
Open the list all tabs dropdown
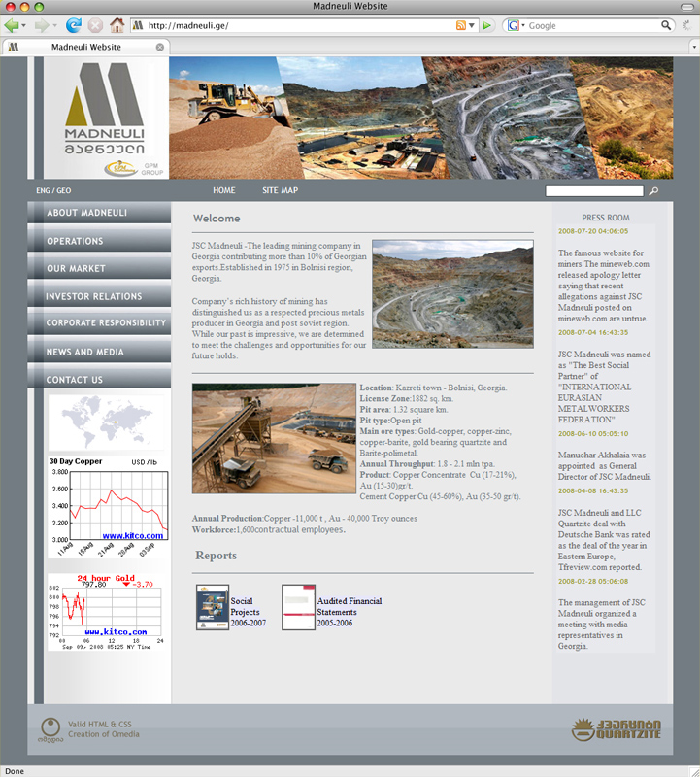point(694,47)
